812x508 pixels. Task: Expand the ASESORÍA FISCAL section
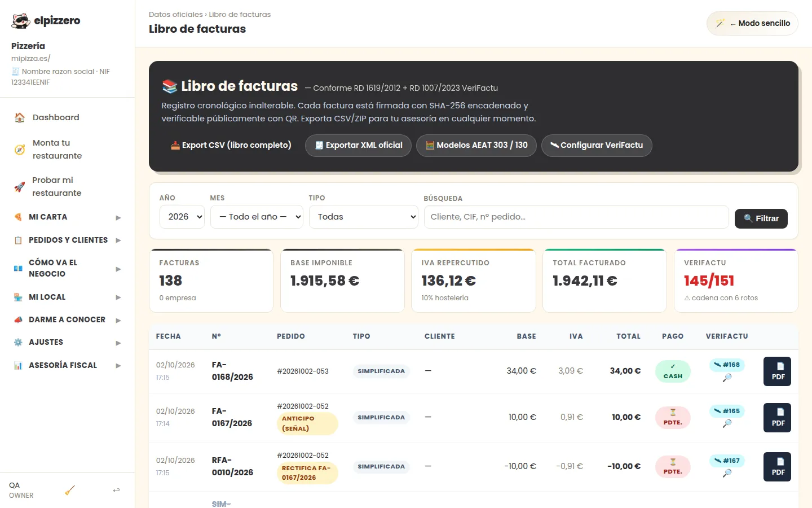click(x=68, y=365)
